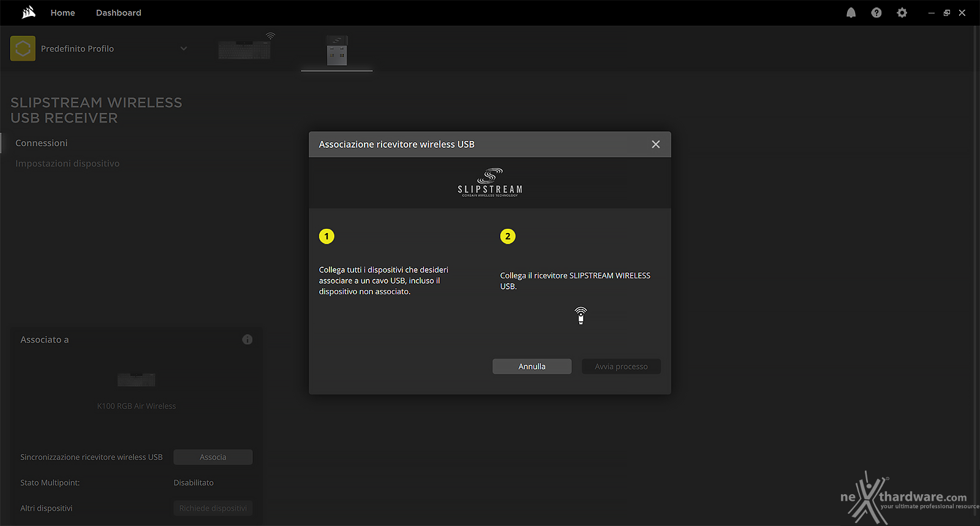Click the Associato a heading
This screenshot has width=980, height=526.
point(45,340)
